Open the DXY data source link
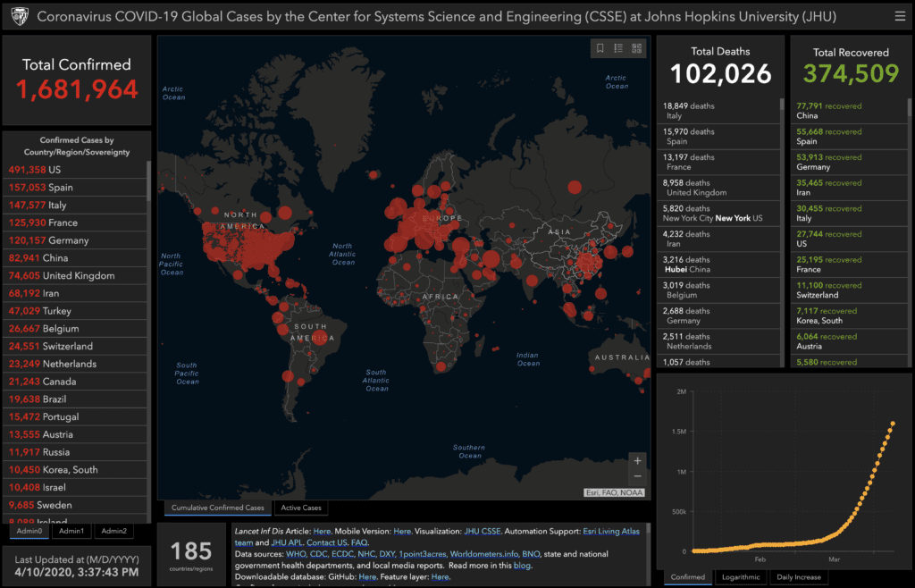This screenshot has width=915, height=588. (387, 554)
